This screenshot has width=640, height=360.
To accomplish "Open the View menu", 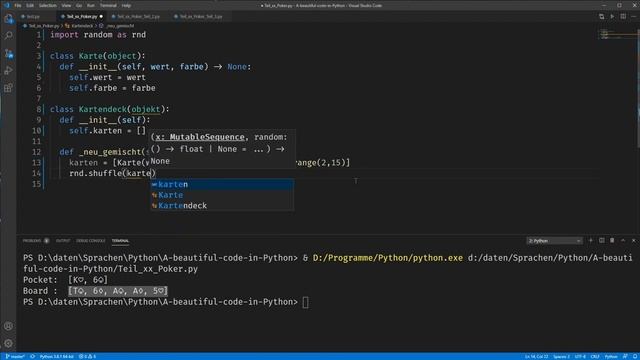I will [x=66, y=5].
